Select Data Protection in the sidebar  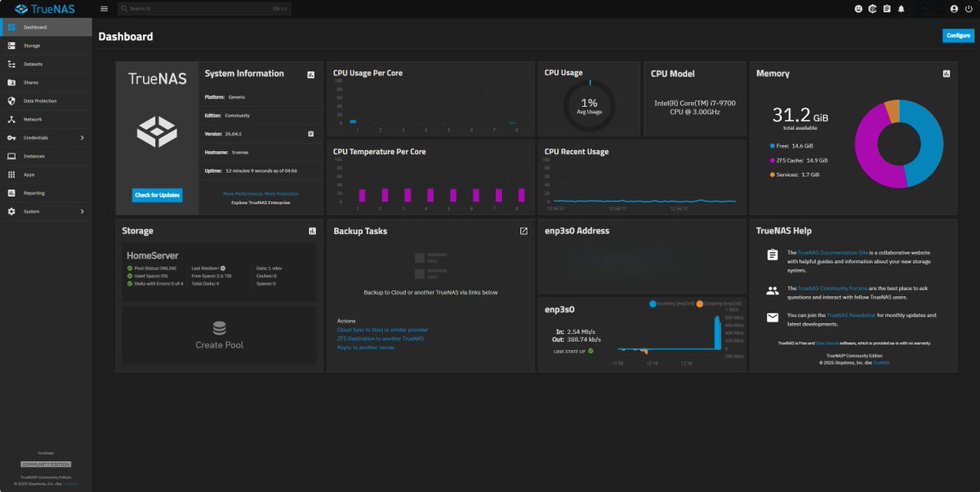coord(46,101)
